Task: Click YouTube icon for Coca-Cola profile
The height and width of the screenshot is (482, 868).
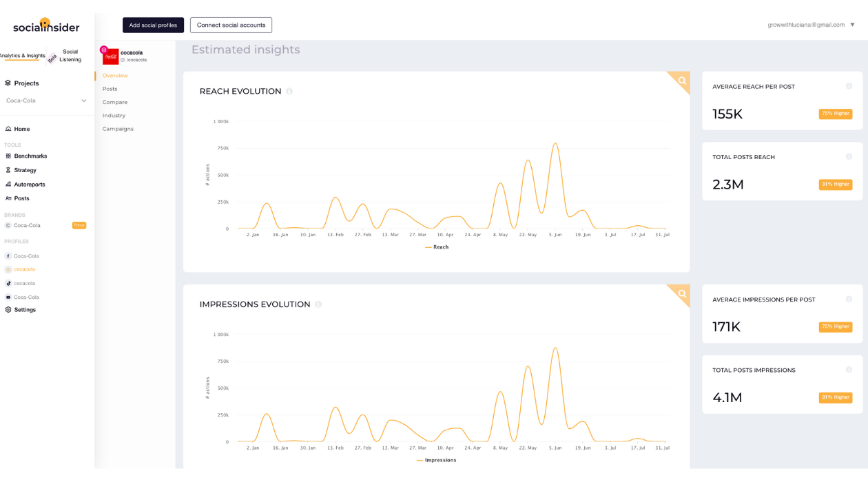Action: (8, 297)
